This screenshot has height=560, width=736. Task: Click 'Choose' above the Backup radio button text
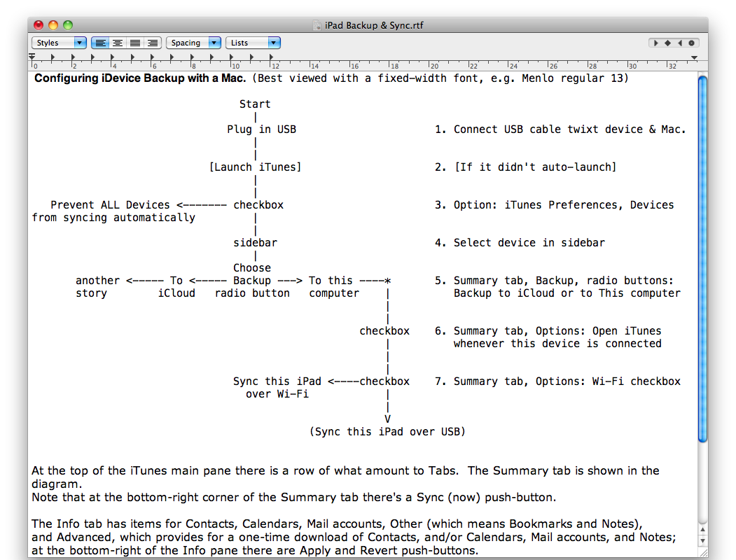[x=252, y=268]
